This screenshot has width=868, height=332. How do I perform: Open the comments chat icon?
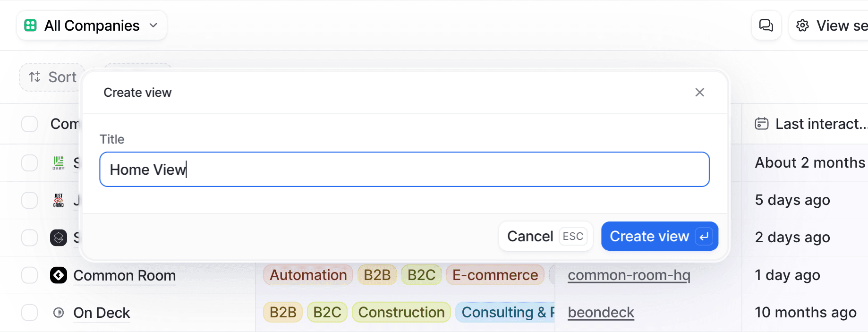coord(766,26)
